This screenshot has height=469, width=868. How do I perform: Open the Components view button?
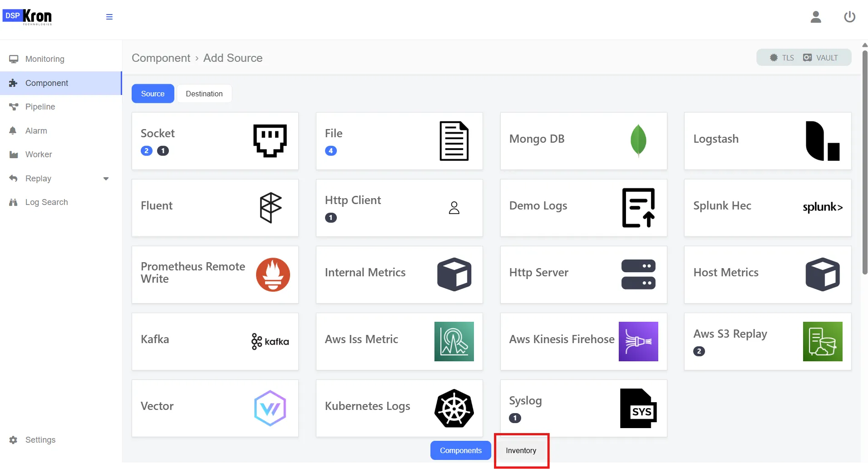tap(461, 450)
